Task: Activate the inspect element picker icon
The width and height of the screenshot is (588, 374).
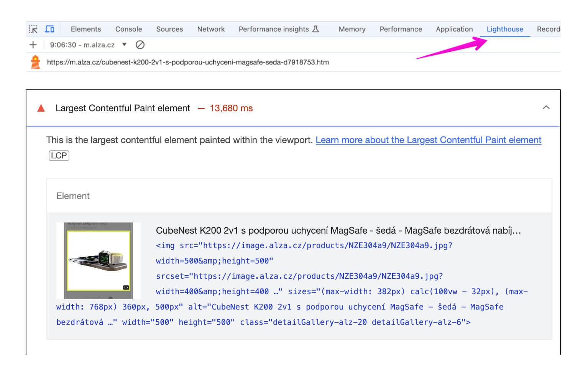Action: pyautogui.click(x=33, y=29)
